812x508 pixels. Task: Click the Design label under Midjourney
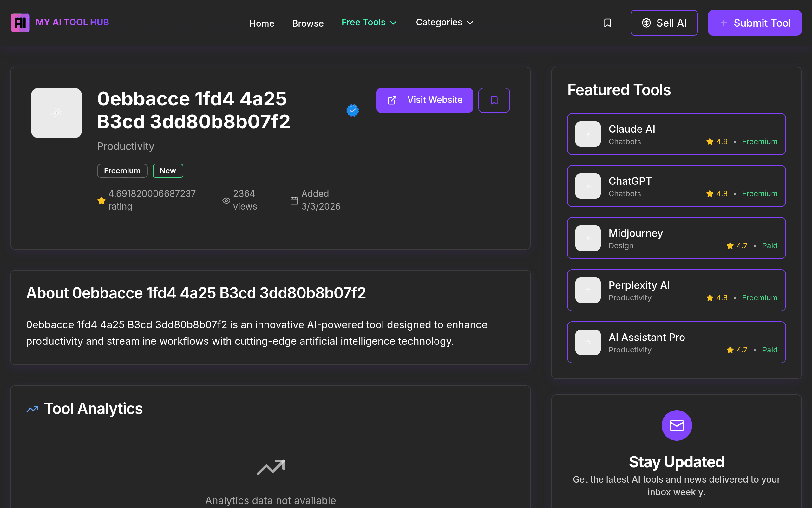pyautogui.click(x=621, y=246)
